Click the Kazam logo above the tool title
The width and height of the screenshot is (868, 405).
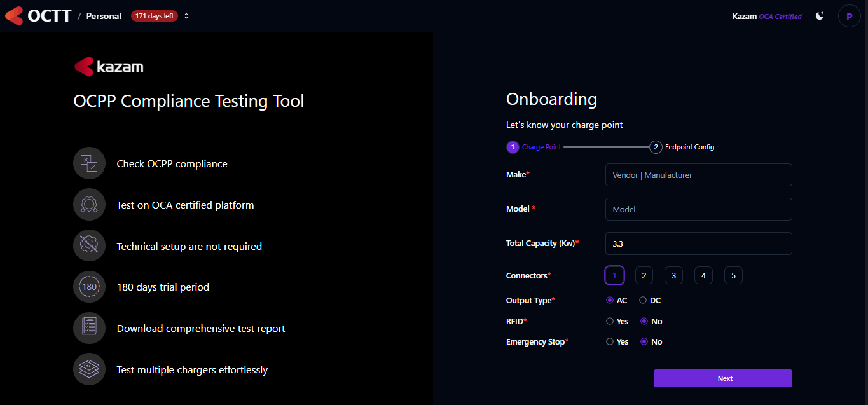pyautogui.click(x=109, y=66)
